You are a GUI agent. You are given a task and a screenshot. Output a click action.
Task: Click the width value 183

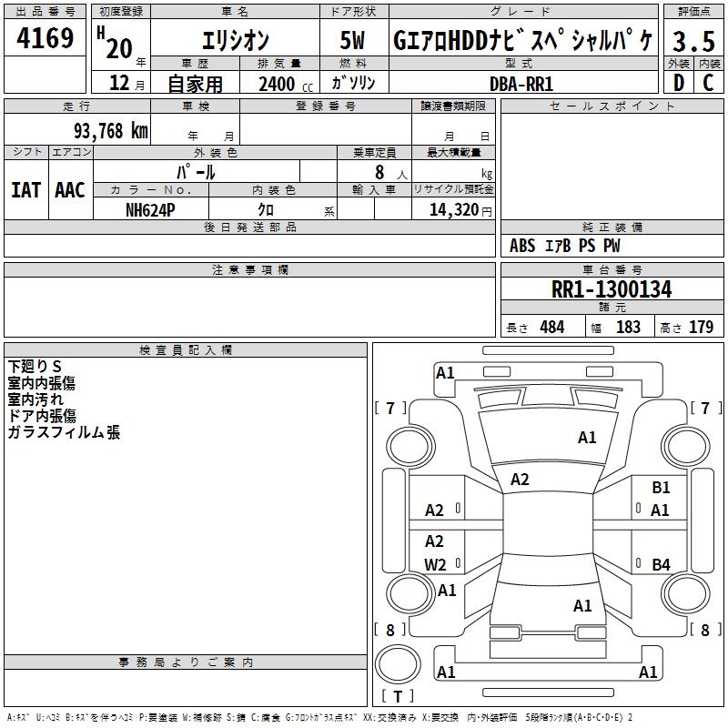pyautogui.click(x=628, y=327)
